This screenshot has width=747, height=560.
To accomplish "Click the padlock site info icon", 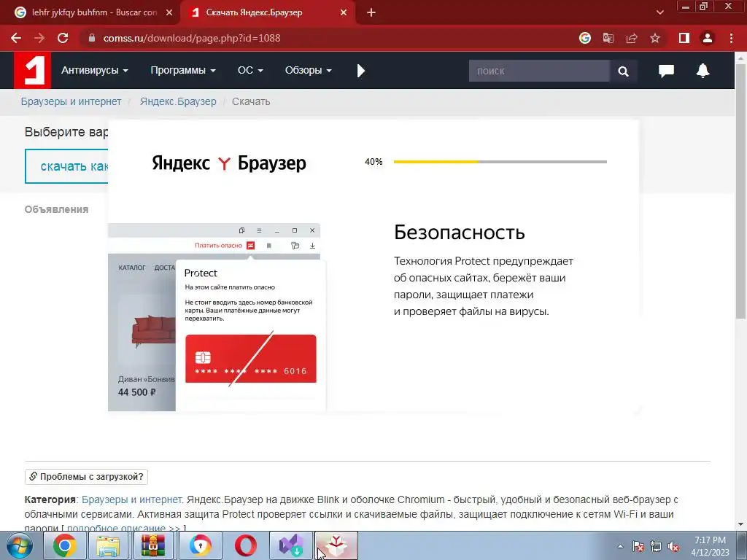I will pos(92,38).
